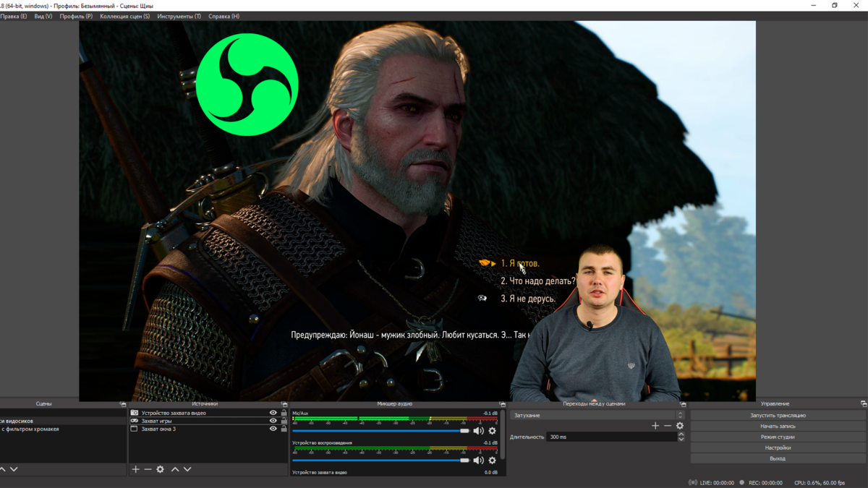Select scene ending with 'видосиков'
Image resolution: width=868 pixels, height=488 pixels.
tap(63, 421)
